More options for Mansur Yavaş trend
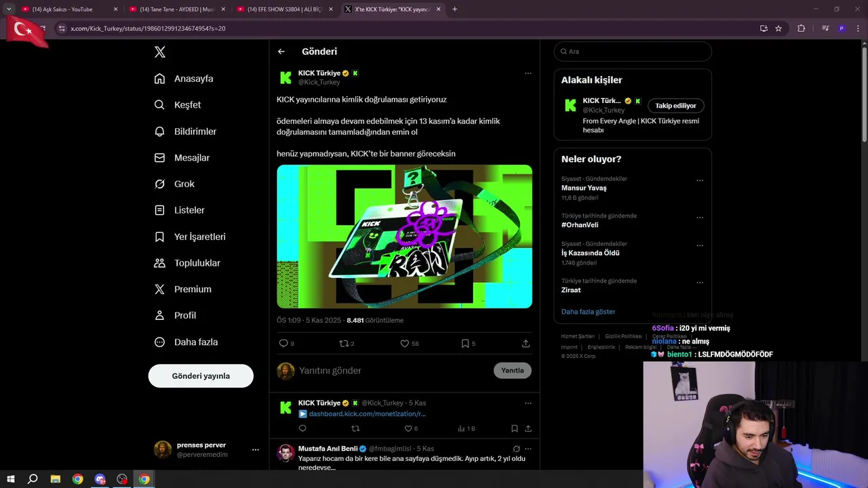The image size is (868, 488). click(x=700, y=181)
